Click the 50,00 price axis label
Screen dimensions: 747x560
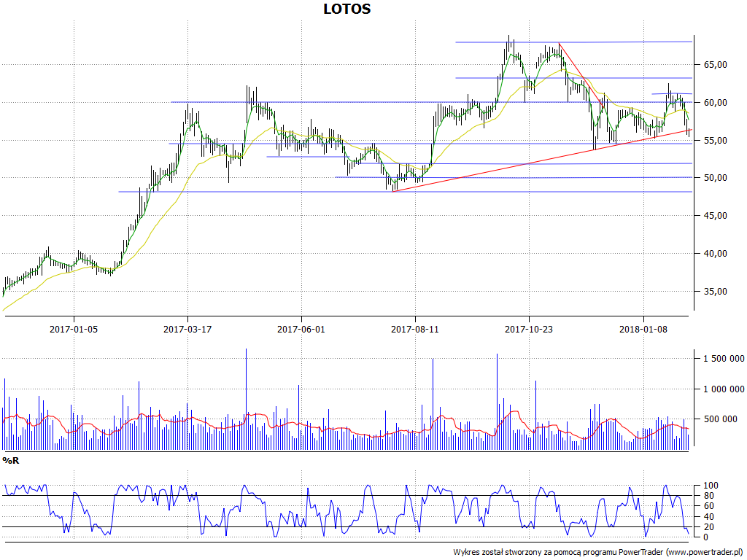pos(714,178)
